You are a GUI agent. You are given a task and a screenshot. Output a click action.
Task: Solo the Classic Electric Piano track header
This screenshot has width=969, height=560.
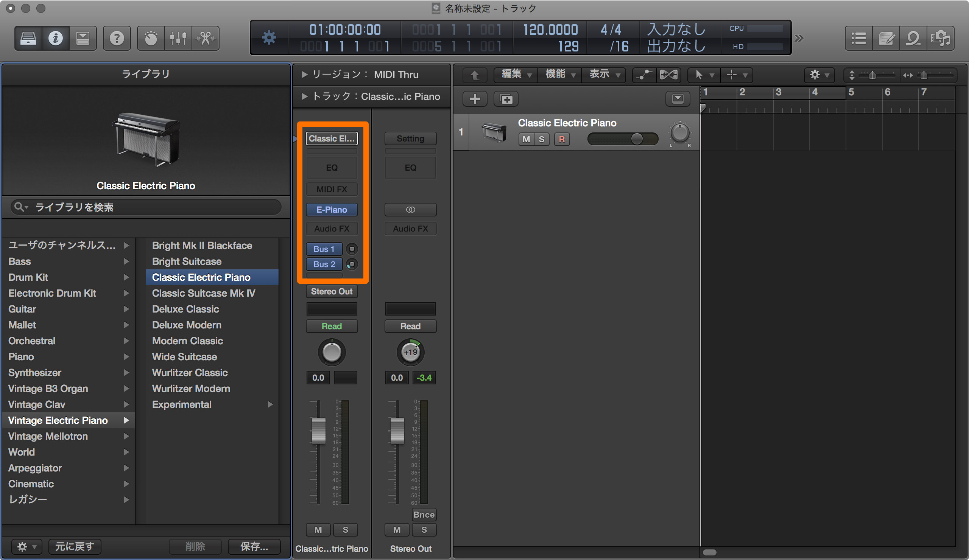[541, 139]
